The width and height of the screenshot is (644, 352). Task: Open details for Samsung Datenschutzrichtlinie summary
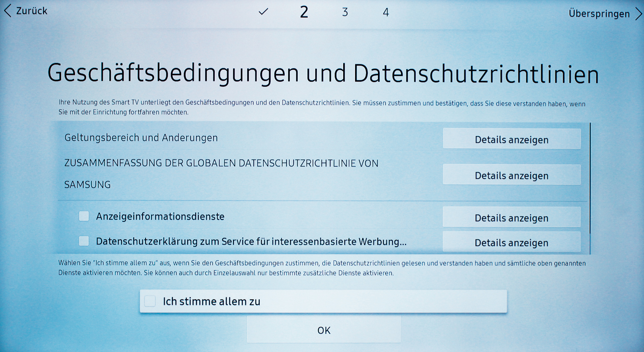511,175
